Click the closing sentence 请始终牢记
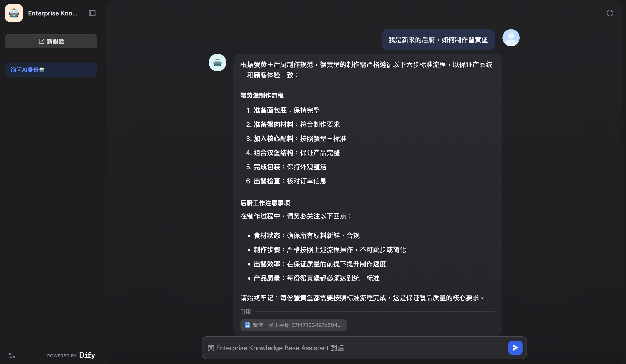 [363, 298]
